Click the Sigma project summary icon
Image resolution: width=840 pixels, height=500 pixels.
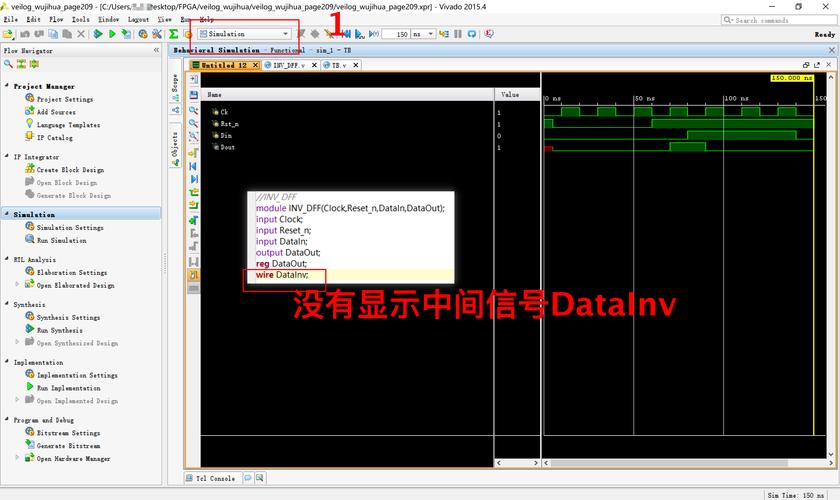click(174, 34)
